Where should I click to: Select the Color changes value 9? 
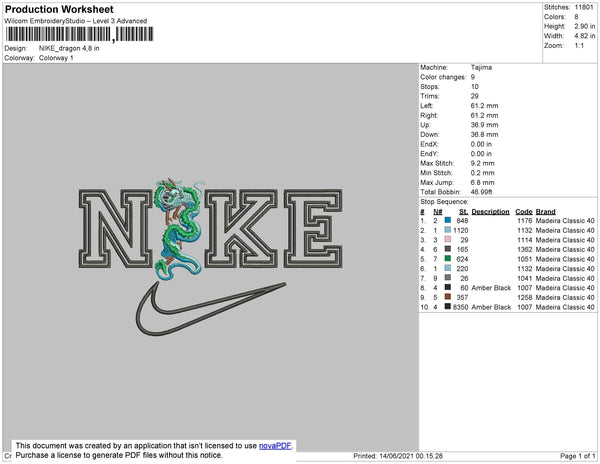coord(473,77)
